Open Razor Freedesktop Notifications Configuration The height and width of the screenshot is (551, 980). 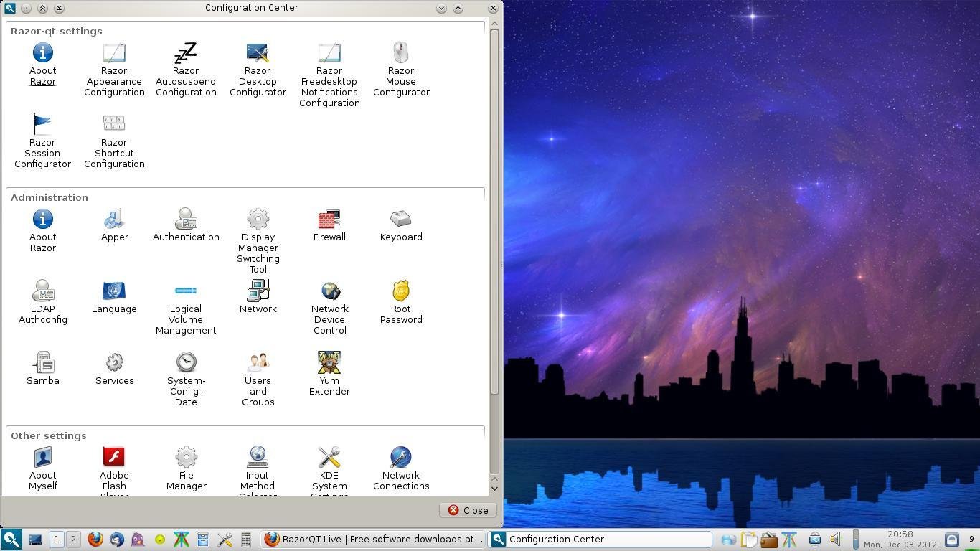point(329,75)
